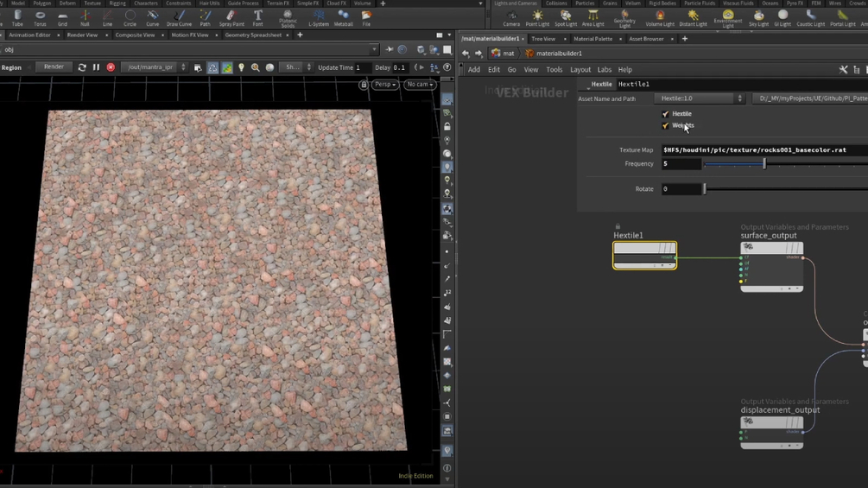This screenshot has height=488, width=868.
Task: Expand the No cam camera dropdown
Action: 420,85
